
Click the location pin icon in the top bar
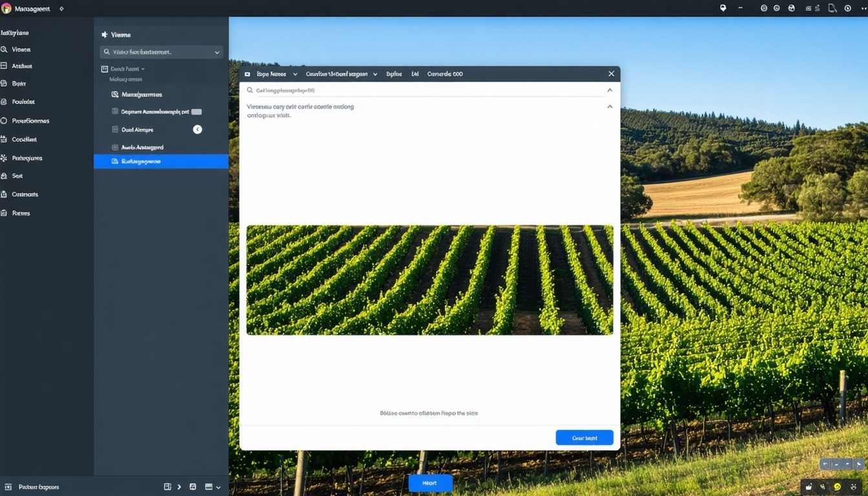click(x=722, y=8)
